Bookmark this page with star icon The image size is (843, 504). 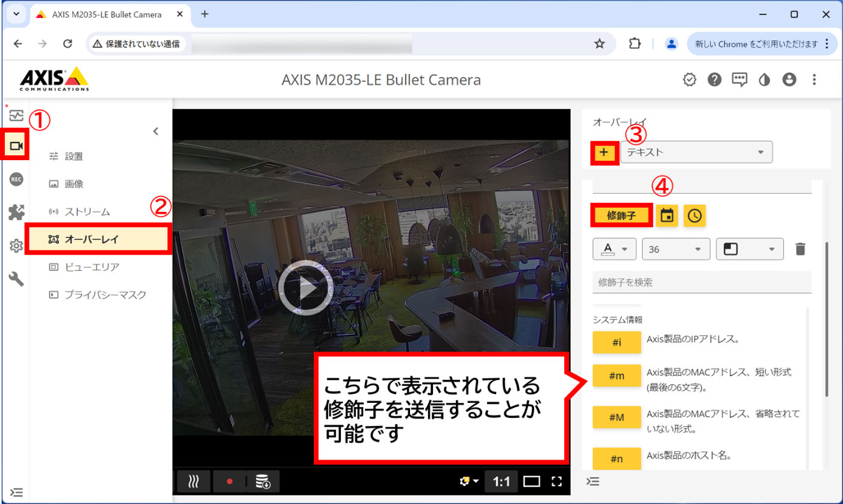(599, 43)
